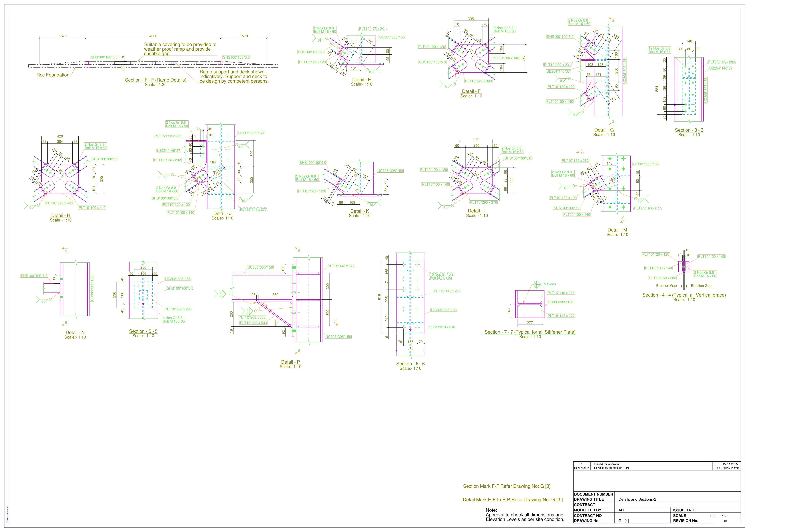
Task: Click the "MODELLED BY" label
Action: click(588, 510)
